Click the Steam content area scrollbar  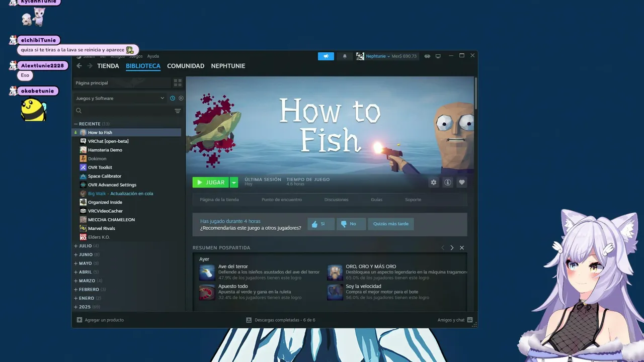(x=475, y=93)
